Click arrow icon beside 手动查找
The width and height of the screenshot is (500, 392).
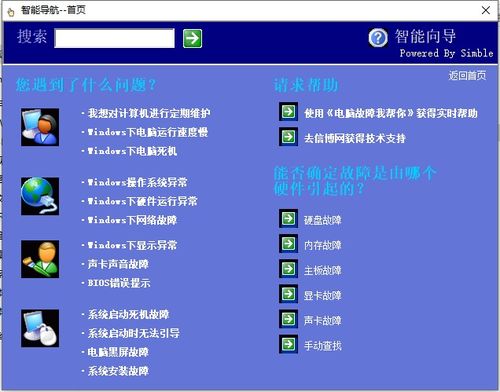pyautogui.click(x=288, y=344)
